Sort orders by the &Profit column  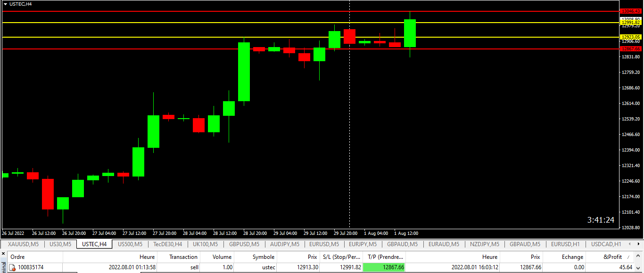click(613, 257)
